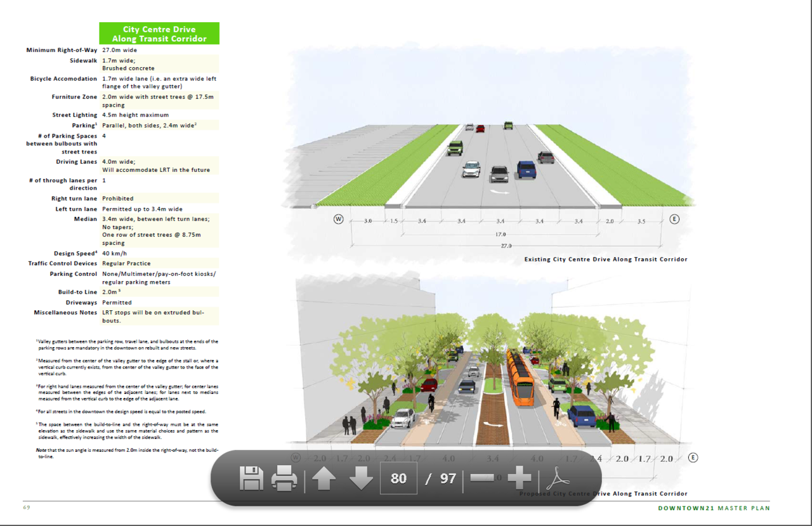Show Adobe Reader toolbar via Acrobat logo icon

(559, 478)
